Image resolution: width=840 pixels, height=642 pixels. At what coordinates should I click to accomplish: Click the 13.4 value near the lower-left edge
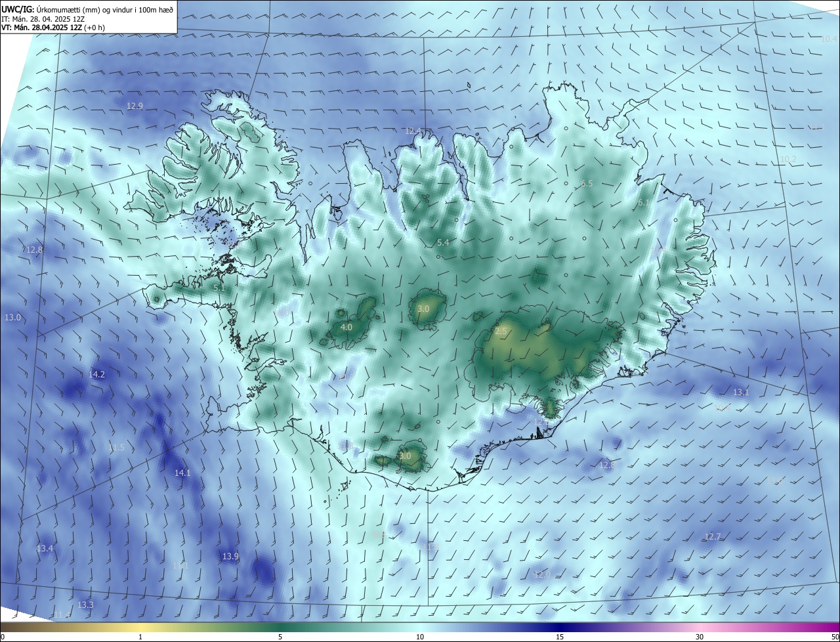pyautogui.click(x=45, y=548)
